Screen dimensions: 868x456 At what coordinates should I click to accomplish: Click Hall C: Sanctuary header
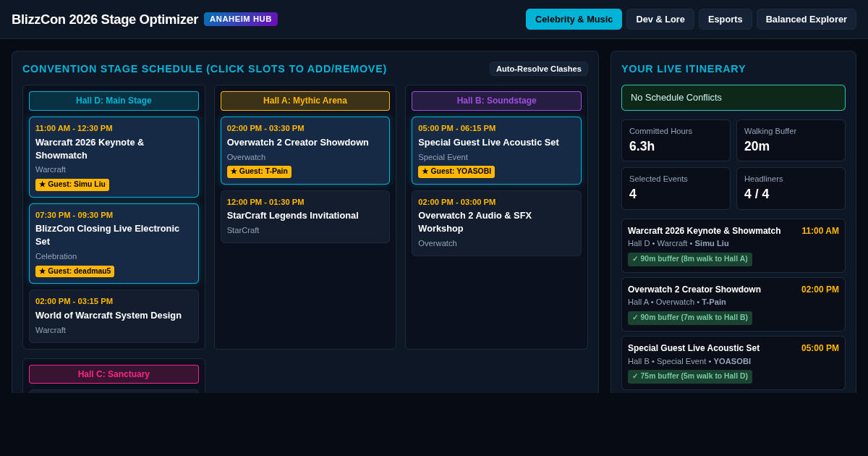(x=114, y=374)
